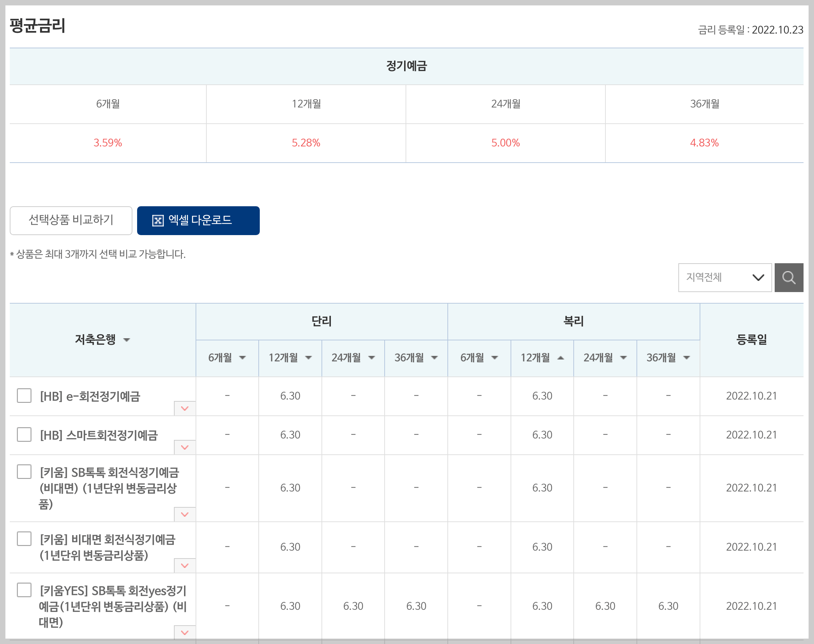This screenshot has width=814, height=644.
Task: Click the 엑셀 다운로드 button
Action: pyautogui.click(x=198, y=220)
